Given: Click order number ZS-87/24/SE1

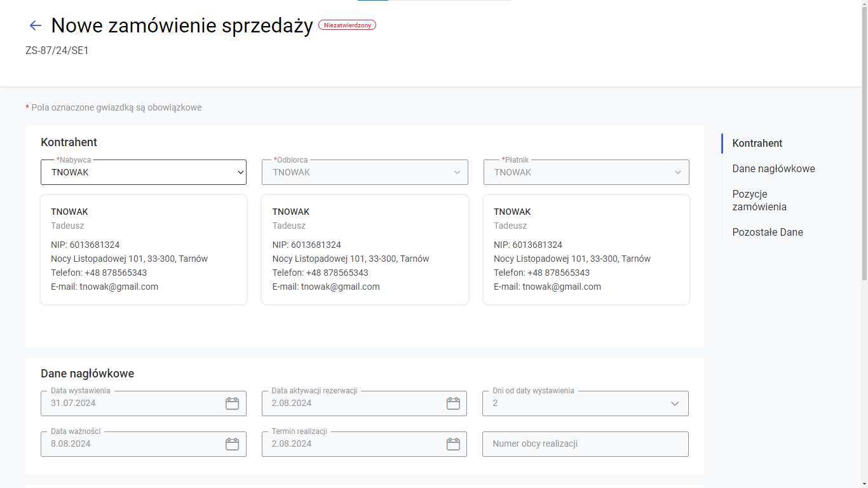Looking at the screenshot, I should (x=57, y=51).
